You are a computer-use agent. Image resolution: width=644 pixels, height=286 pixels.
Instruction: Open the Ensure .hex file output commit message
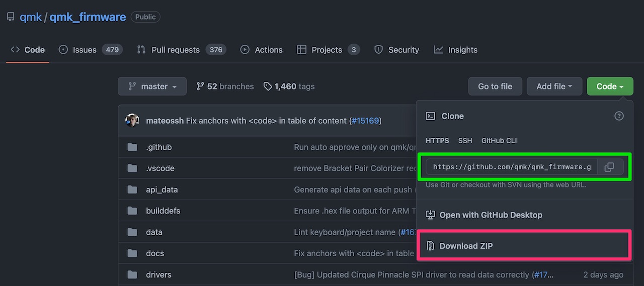(355, 211)
